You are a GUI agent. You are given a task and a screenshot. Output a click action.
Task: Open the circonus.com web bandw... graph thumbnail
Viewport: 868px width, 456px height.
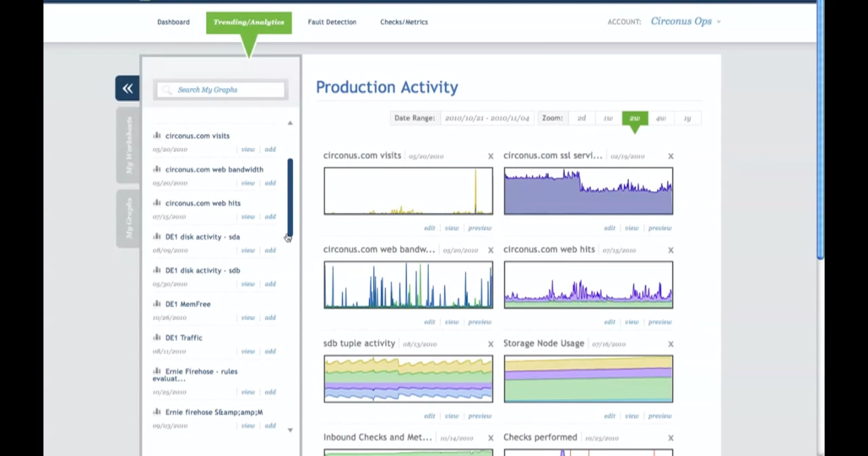pos(408,285)
